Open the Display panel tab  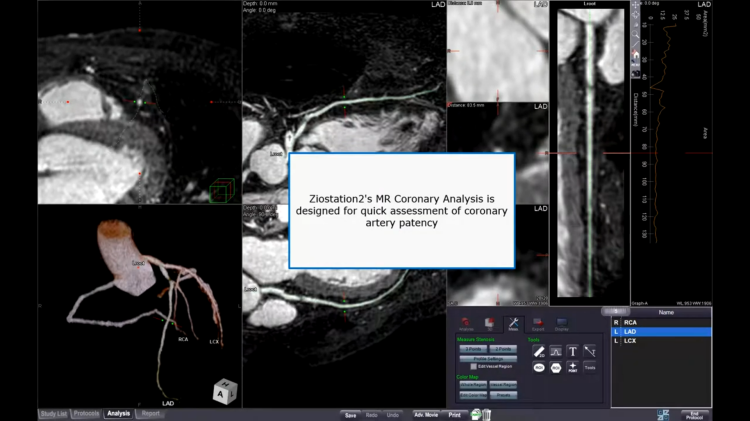point(562,324)
